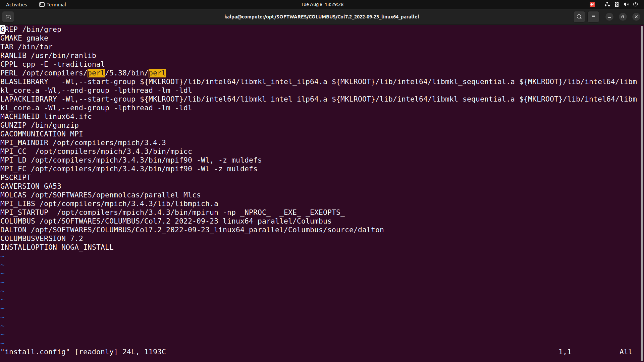Click the GUNZIP /bin/gunzip line

point(40,125)
